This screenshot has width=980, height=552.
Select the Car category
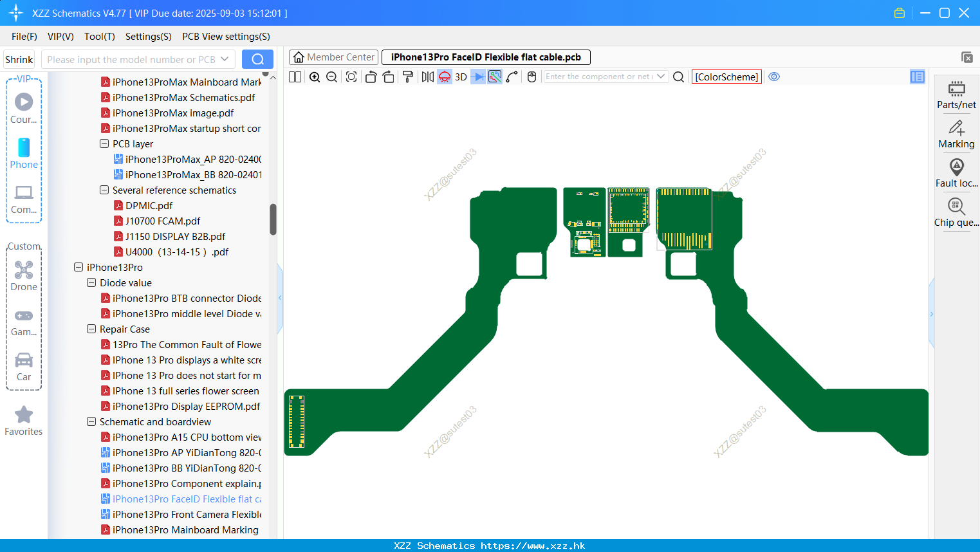point(24,367)
